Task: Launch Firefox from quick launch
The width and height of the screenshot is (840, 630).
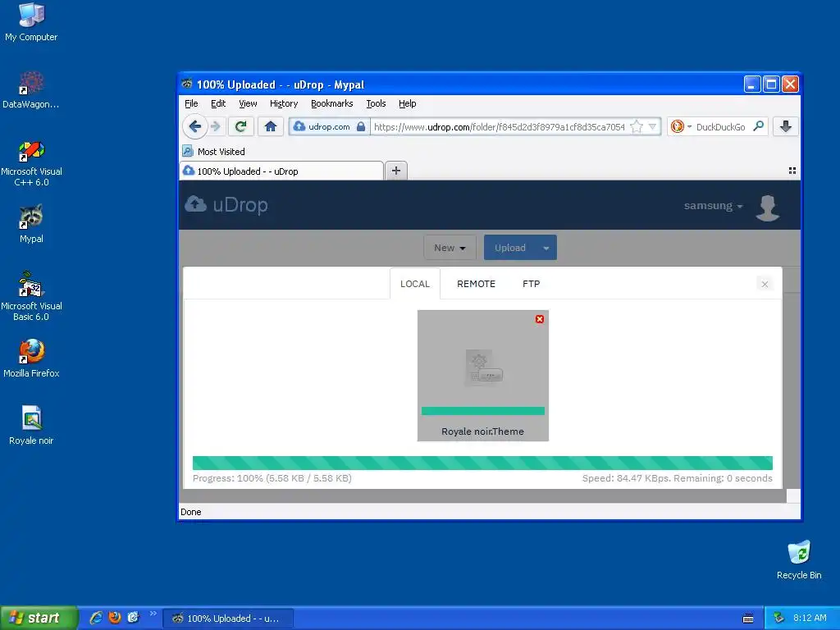Action: point(115,618)
